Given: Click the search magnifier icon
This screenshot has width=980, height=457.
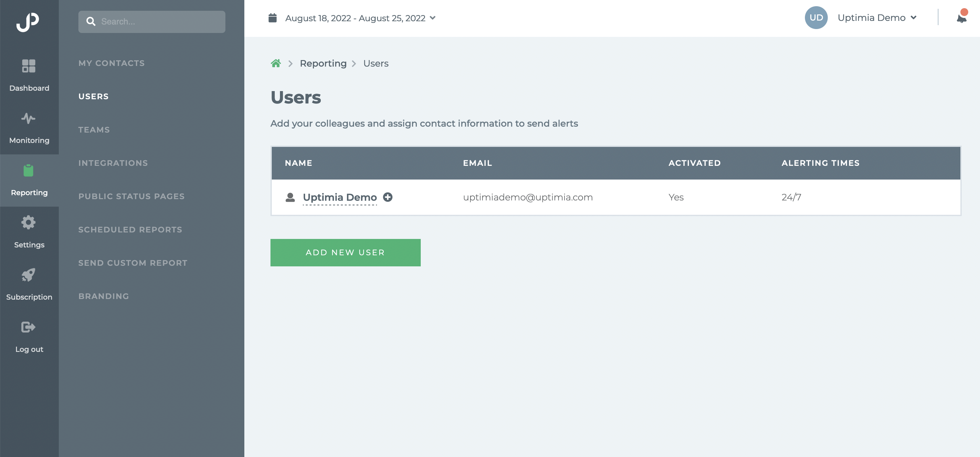Looking at the screenshot, I should (90, 22).
